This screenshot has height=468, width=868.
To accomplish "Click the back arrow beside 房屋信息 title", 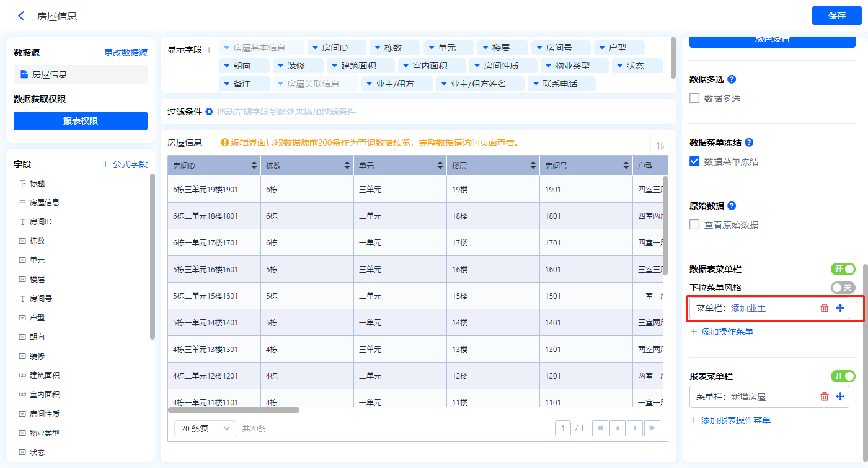I will (22, 16).
